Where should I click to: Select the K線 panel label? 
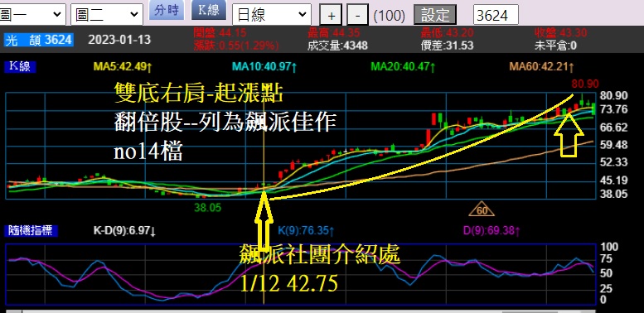click(x=20, y=66)
